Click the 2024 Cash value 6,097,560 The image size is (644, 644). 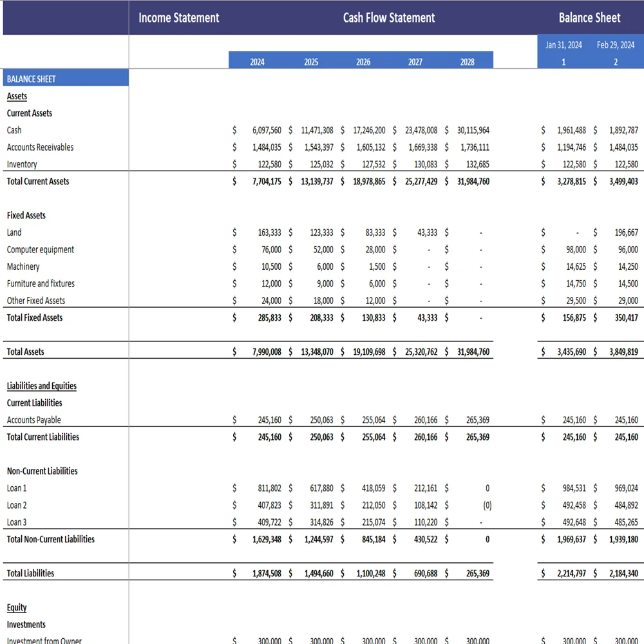(x=267, y=130)
